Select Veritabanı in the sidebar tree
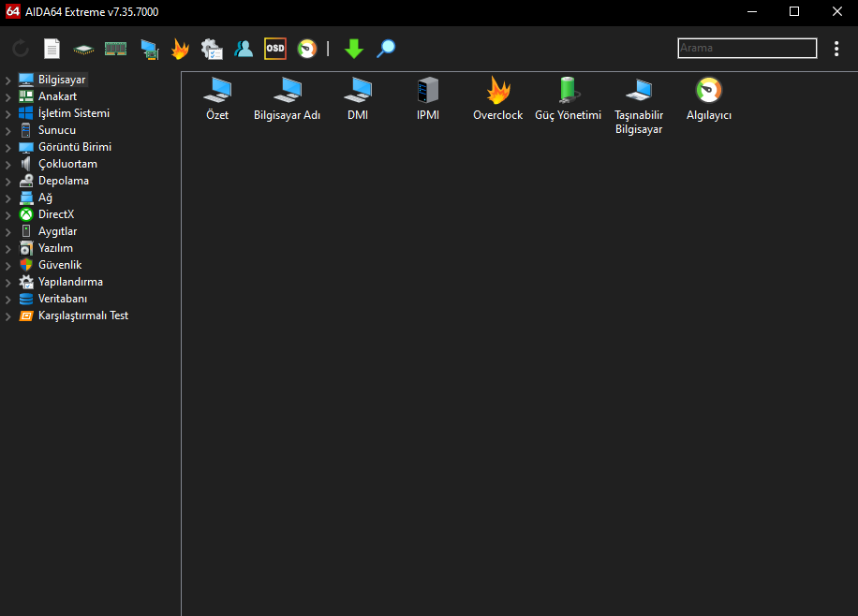 coord(63,299)
